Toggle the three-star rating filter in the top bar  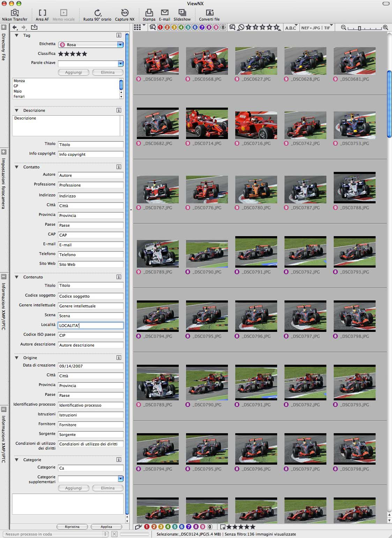[262, 27]
